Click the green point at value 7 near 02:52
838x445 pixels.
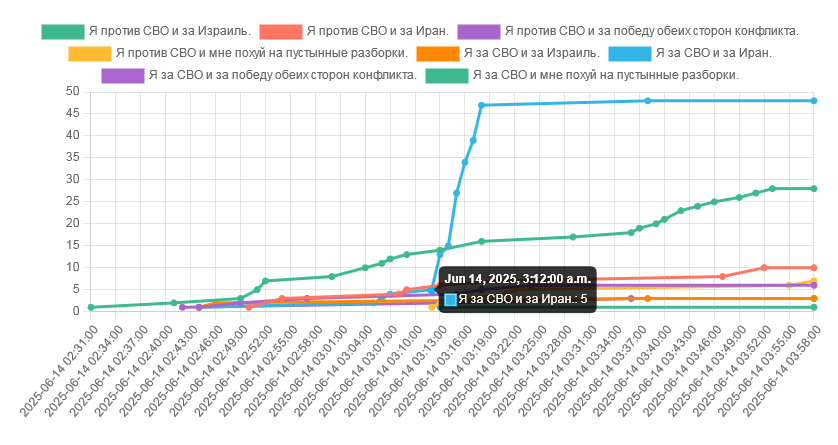(265, 281)
